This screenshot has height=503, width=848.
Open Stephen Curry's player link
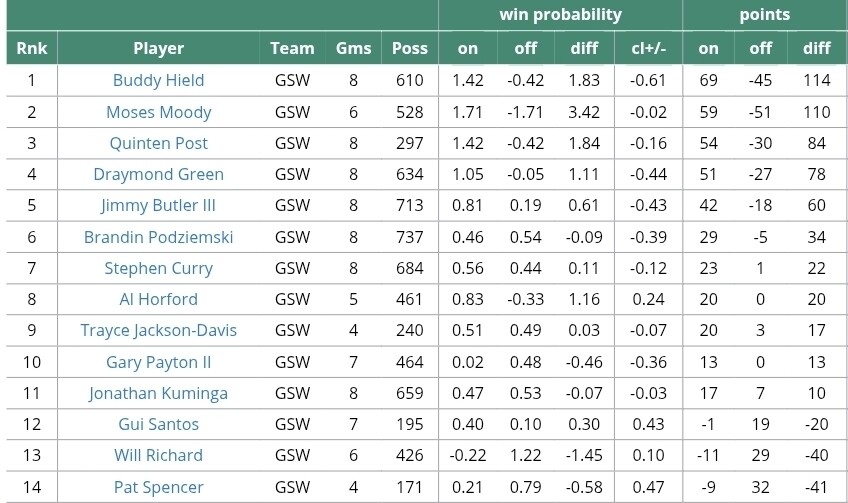click(x=158, y=268)
